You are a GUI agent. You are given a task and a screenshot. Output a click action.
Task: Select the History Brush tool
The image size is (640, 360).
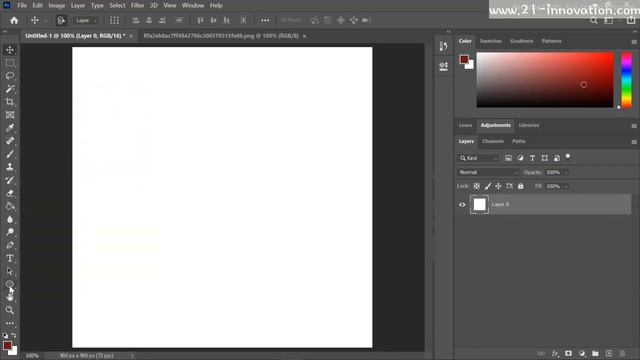(10, 180)
